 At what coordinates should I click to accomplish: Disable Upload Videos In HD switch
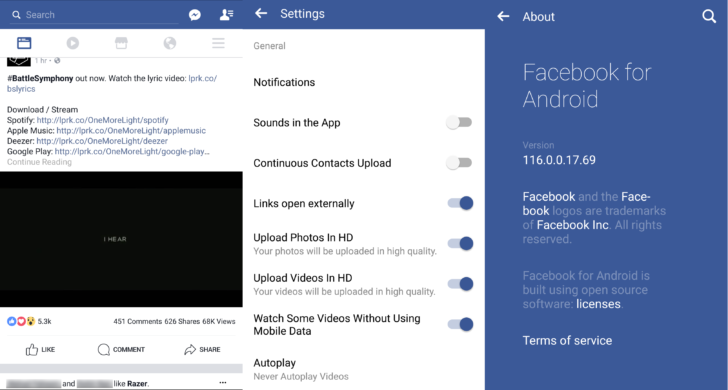[461, 284]
